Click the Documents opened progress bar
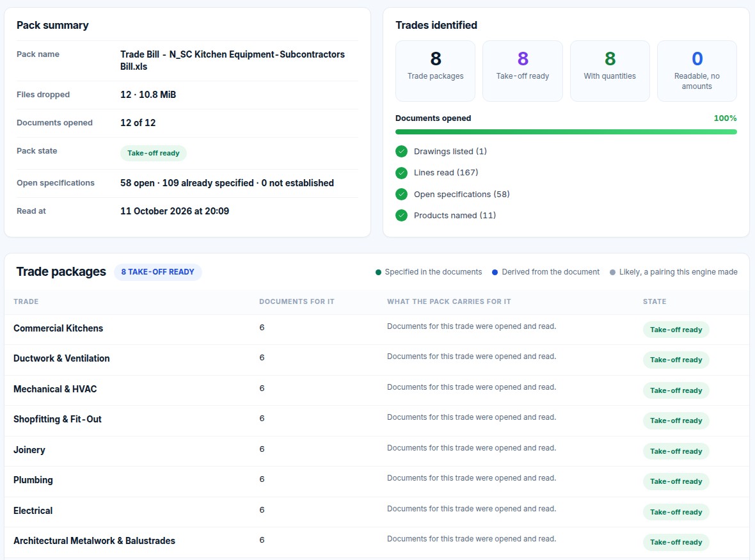The height and width of the screenshot is (560, 755). pos(566,132)
